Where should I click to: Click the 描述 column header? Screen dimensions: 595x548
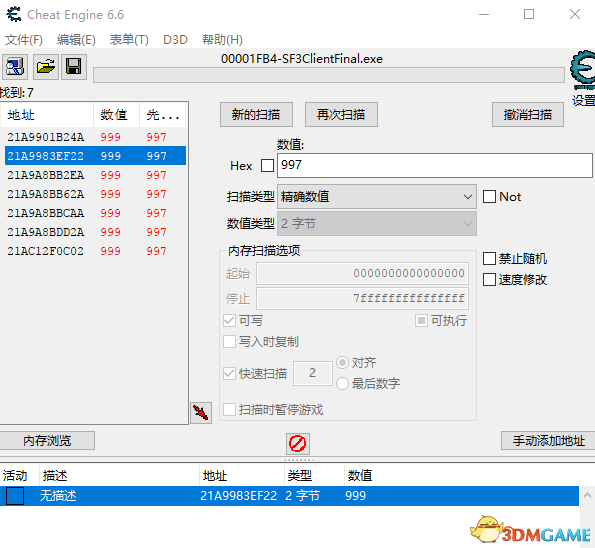(119, 475)
